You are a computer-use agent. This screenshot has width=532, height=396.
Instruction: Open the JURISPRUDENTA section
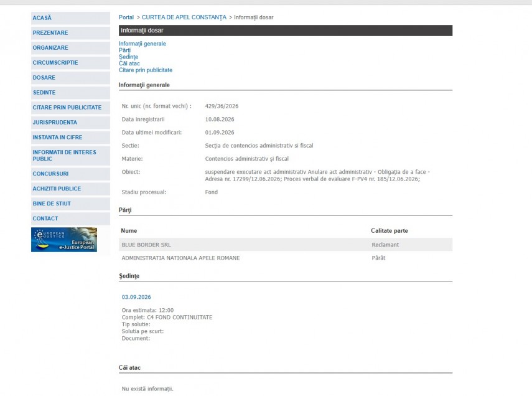click(70, 123)
